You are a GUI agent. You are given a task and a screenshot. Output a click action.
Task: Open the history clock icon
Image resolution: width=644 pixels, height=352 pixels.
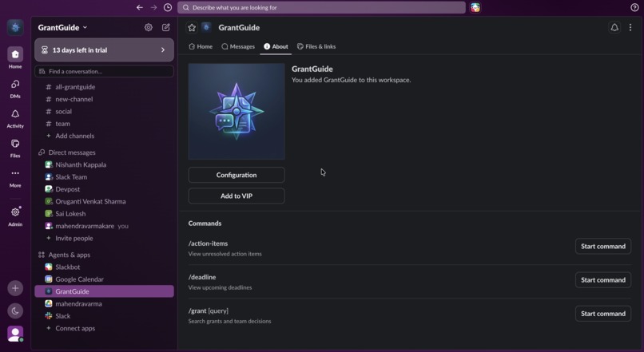168,7
